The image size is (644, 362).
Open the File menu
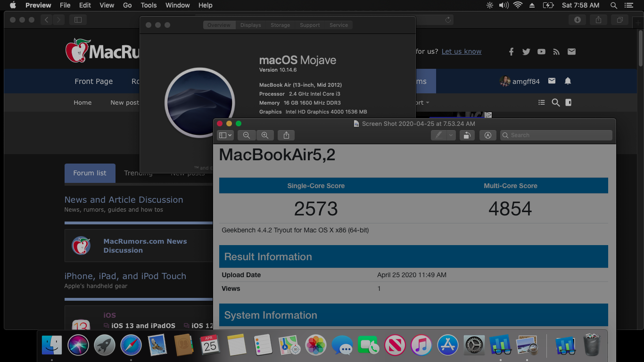point(65,5)
